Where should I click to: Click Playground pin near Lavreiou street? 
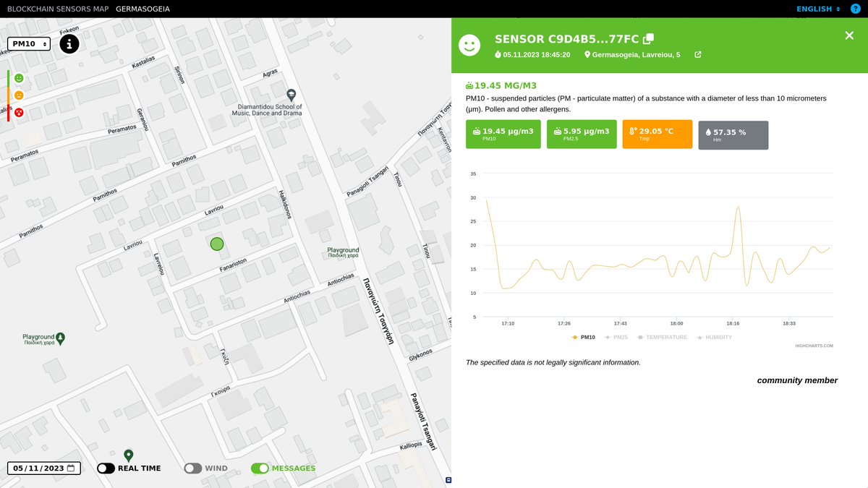[x=61, y=338]
